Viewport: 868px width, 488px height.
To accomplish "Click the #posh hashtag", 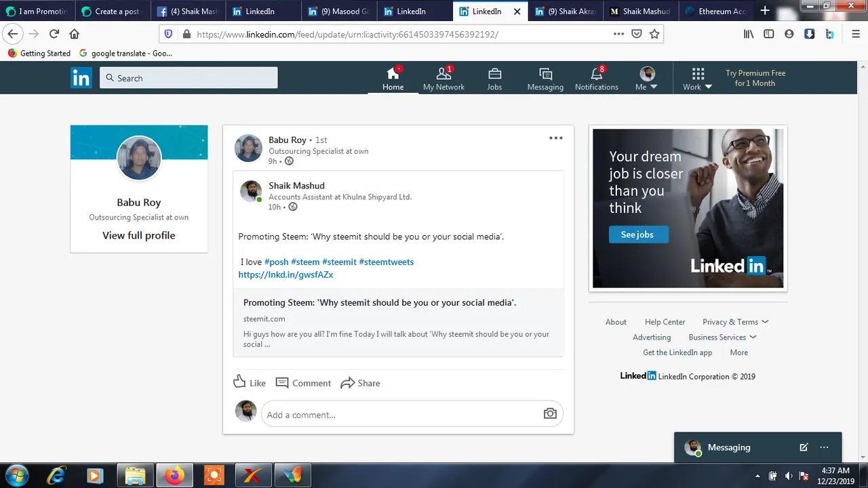I will [276, 262].
